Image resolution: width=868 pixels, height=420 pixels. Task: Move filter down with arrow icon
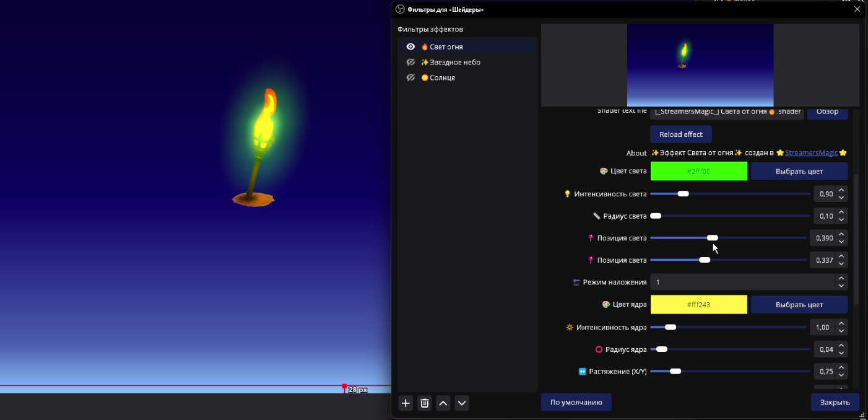[x=462, y=403]
